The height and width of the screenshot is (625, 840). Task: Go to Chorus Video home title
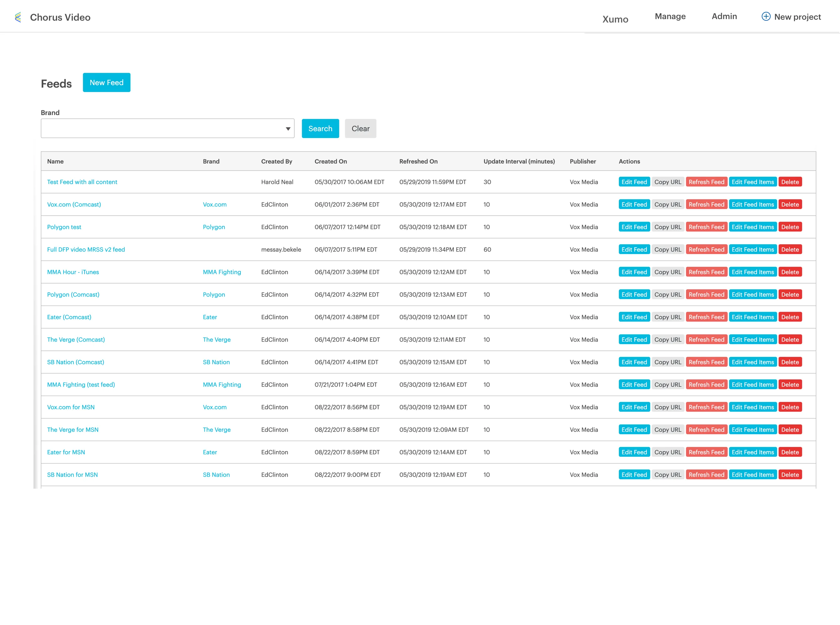click(60, 18)
